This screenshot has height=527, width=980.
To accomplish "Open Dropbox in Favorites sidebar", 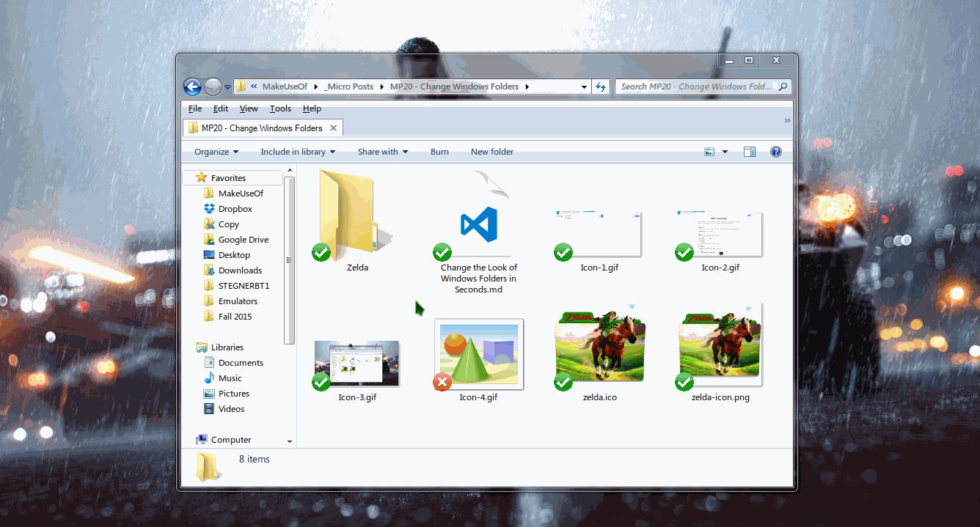I will click(x=235, y=209).
